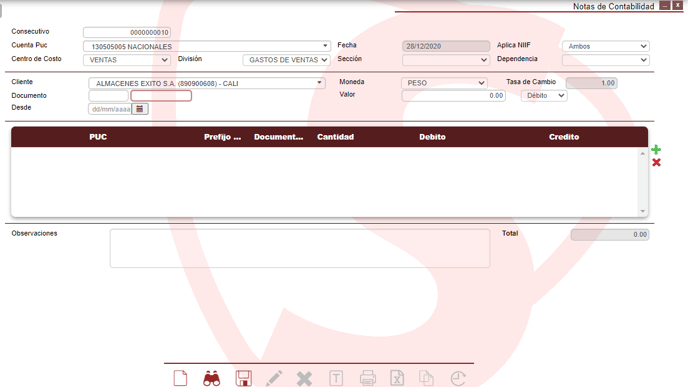The height and width of the screenshot is (387, 688).
Task: Create a new accounting note document
Action: coord(180,378)
